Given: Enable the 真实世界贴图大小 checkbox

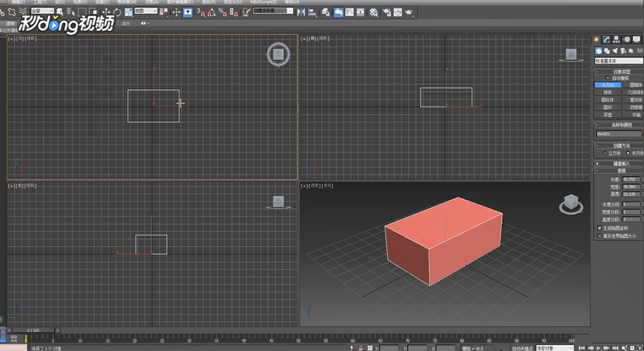Looking at the screenshot, I should [x=599, y=235].
